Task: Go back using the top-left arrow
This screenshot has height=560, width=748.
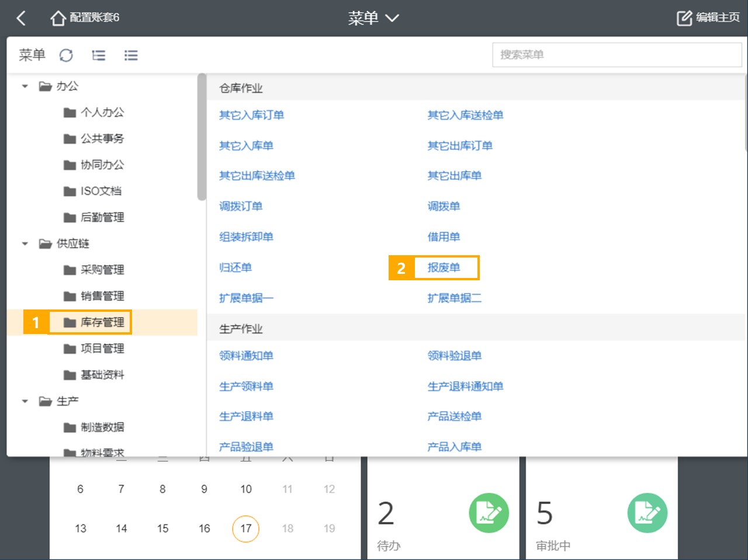Action: (x=21, y=18)
